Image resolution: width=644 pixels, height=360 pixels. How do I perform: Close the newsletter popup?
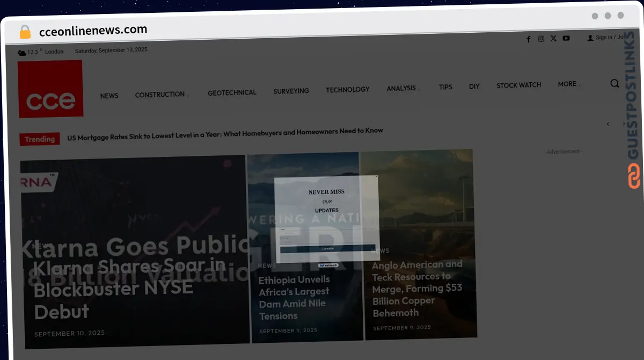click(376, 176)
